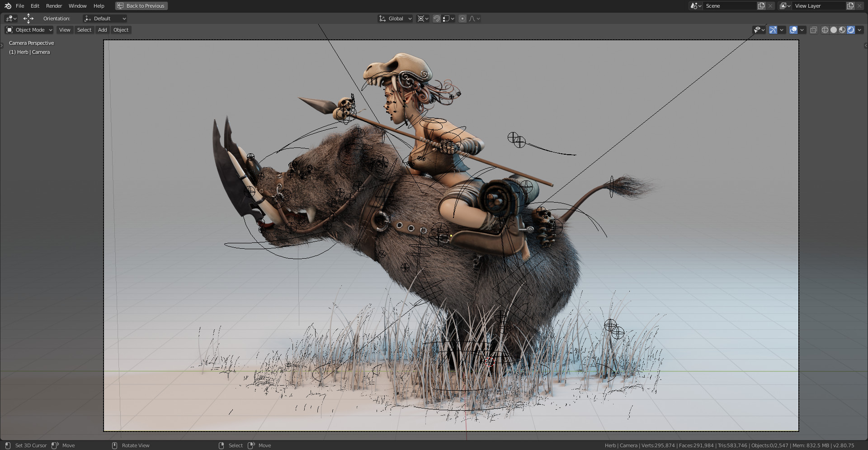This screenshot has width=868, height=450.
Task: Click the Rotate View status text
Action: 136,445
